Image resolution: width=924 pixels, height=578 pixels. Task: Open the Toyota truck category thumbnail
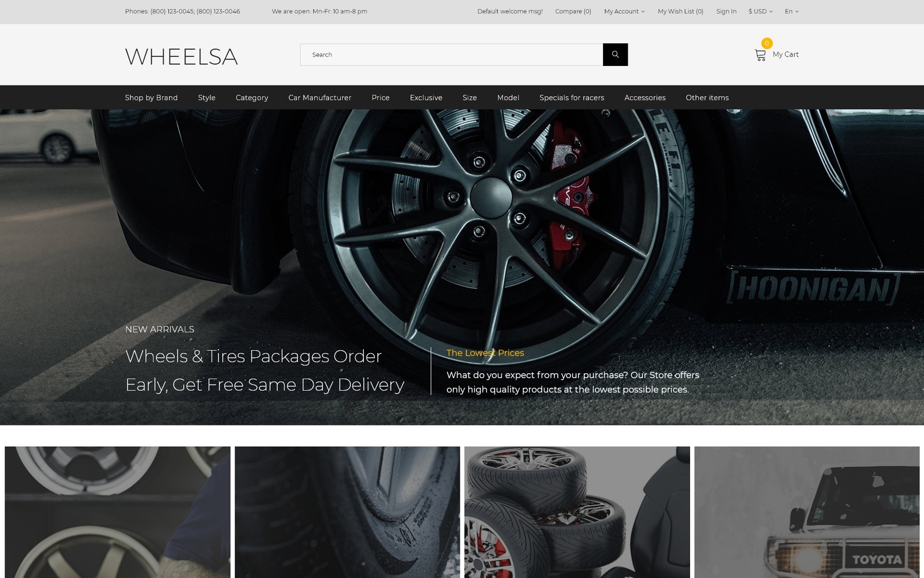[x=807, y=512]
